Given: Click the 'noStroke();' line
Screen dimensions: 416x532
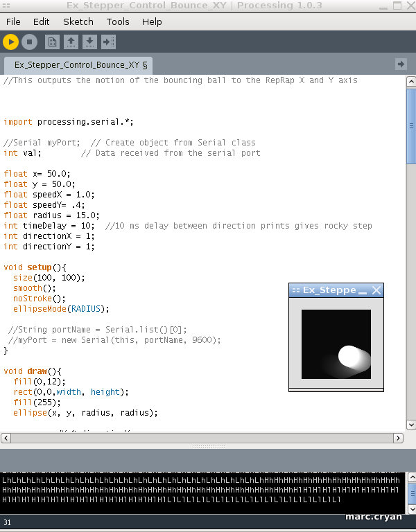Looking at the screenshot, I should click(40, 299).
